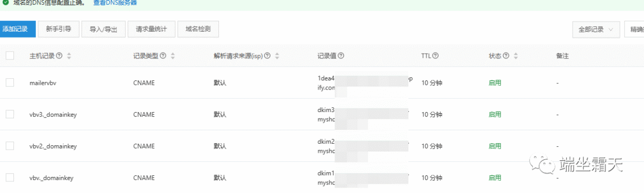Click 启用 status in vbv._domainkey row
644x193 pixels.
[x=495, y=178]
